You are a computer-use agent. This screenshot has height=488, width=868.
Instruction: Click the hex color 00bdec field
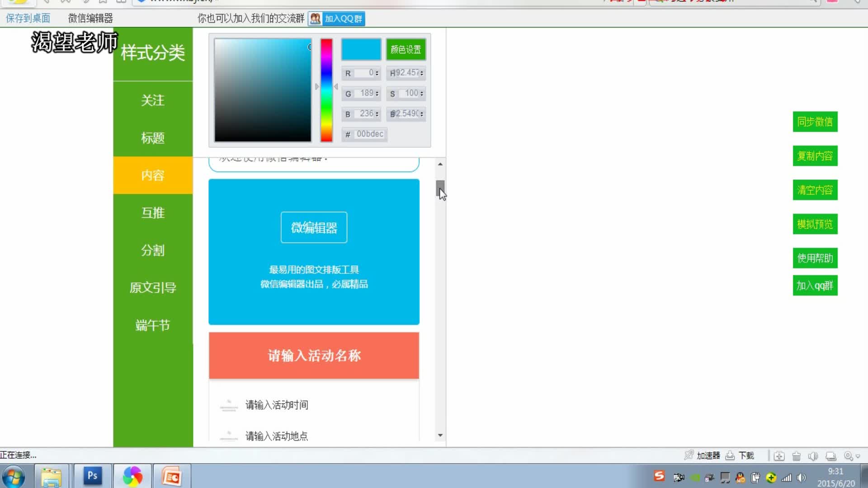point(369,134)
